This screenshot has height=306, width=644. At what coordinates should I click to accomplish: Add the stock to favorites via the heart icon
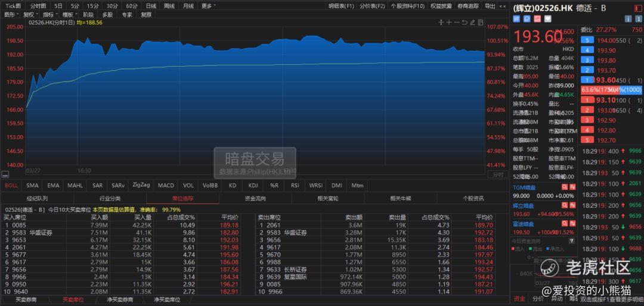[x=547, y=18]
